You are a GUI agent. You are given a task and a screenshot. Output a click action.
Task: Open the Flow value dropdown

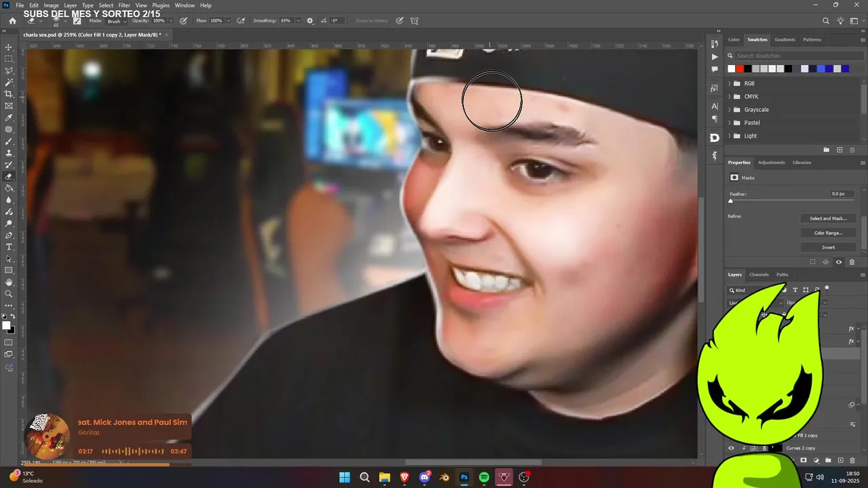pyautogui.click(x=227, y=21)
